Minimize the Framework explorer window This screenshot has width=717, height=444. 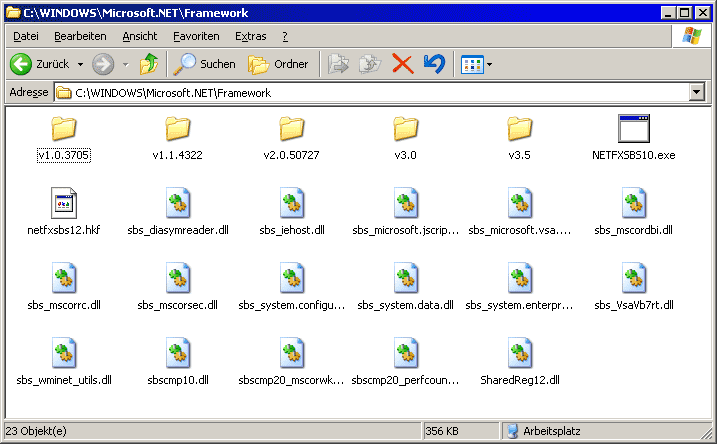669,13
